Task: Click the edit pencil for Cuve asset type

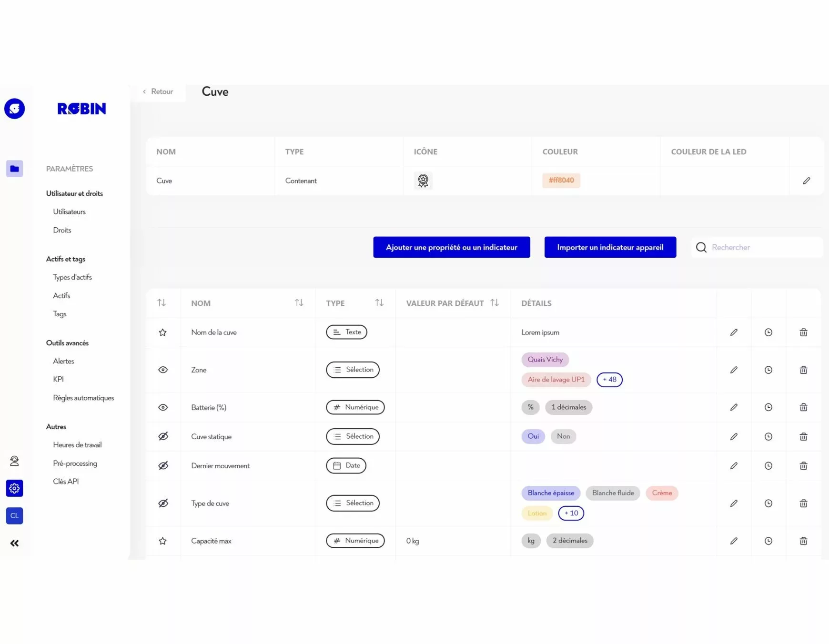Action: coord(806,181)
